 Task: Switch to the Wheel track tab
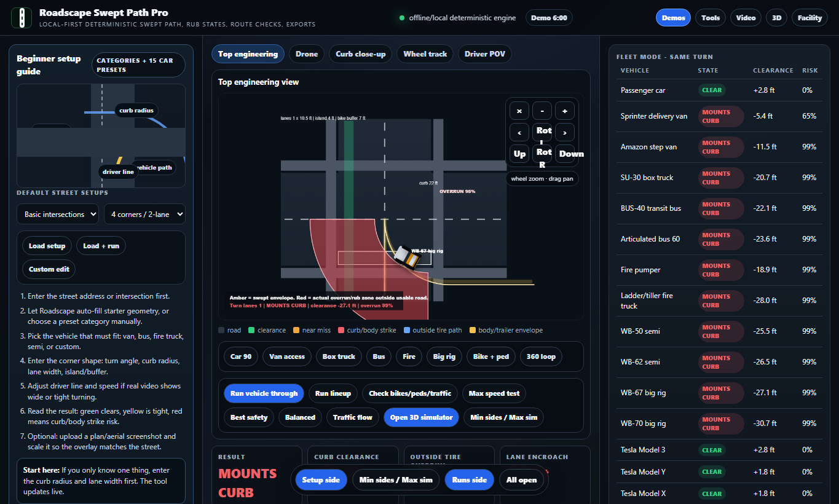coord(425,54)
